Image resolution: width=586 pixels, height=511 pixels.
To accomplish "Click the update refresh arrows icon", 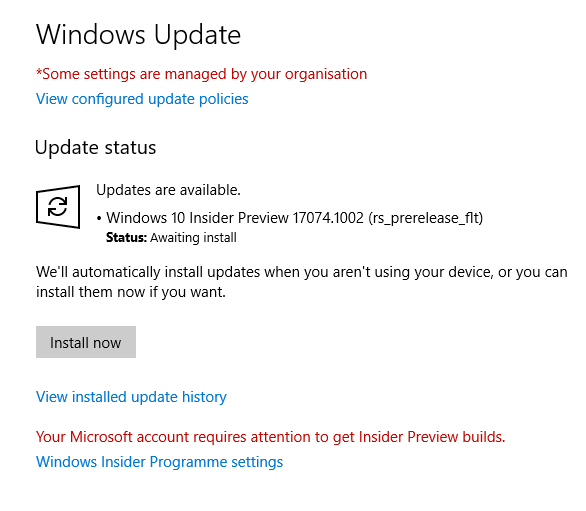I will [58, 207].
